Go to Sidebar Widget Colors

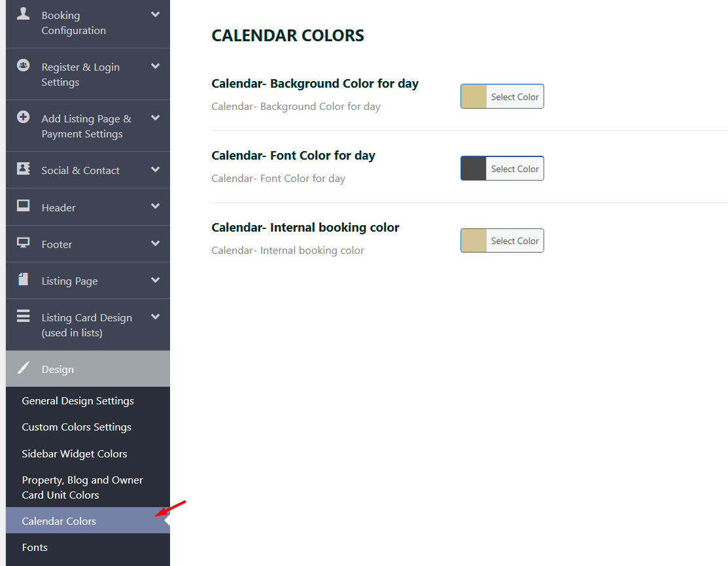75,453
